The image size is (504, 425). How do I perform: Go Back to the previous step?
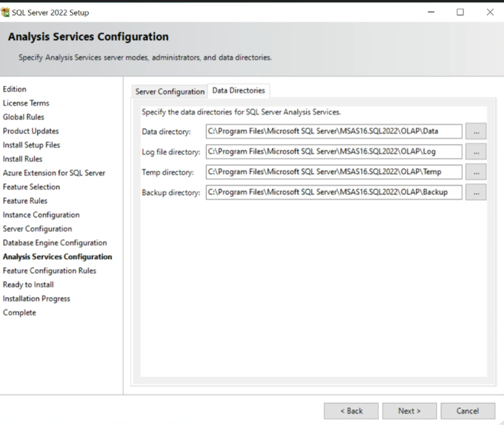click(351, 411)
